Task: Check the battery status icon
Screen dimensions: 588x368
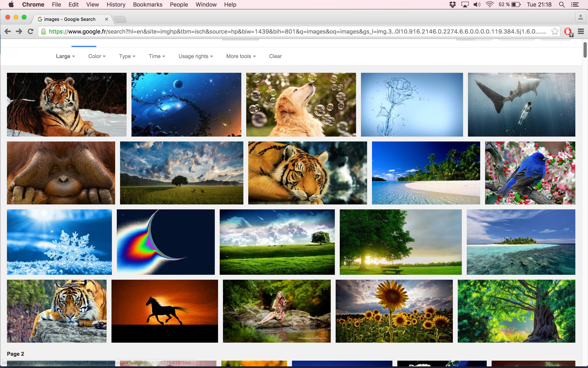Action: (x=516, y=5)
